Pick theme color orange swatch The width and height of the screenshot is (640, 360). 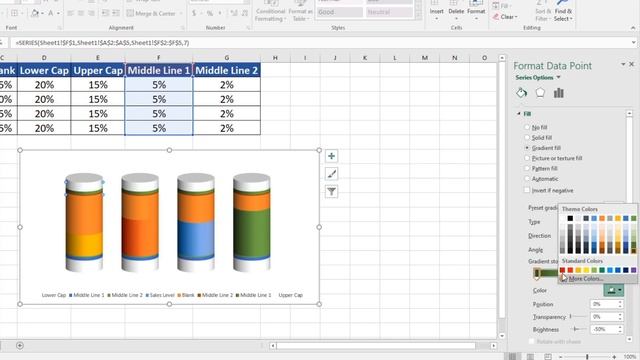point(602,218)
